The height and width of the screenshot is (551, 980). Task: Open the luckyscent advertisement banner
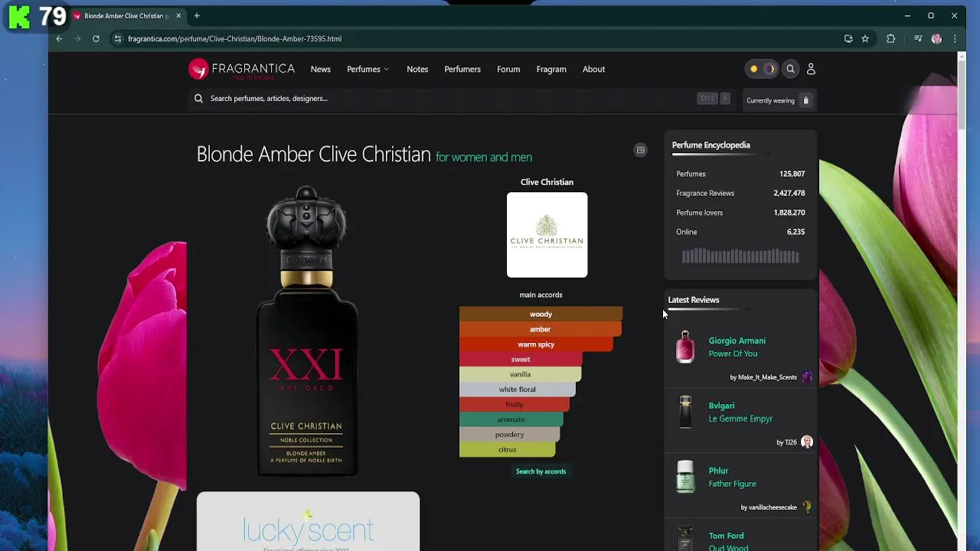click(308, 522)
